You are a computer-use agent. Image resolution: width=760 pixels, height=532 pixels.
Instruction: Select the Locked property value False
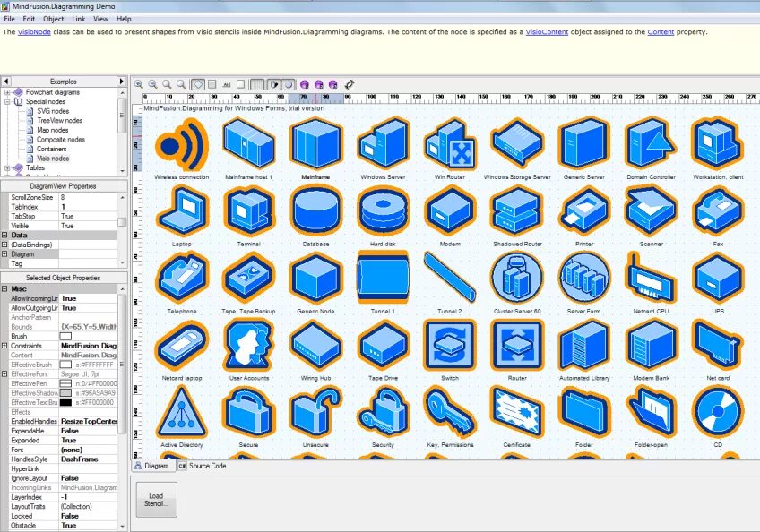[x=88, y=516]
